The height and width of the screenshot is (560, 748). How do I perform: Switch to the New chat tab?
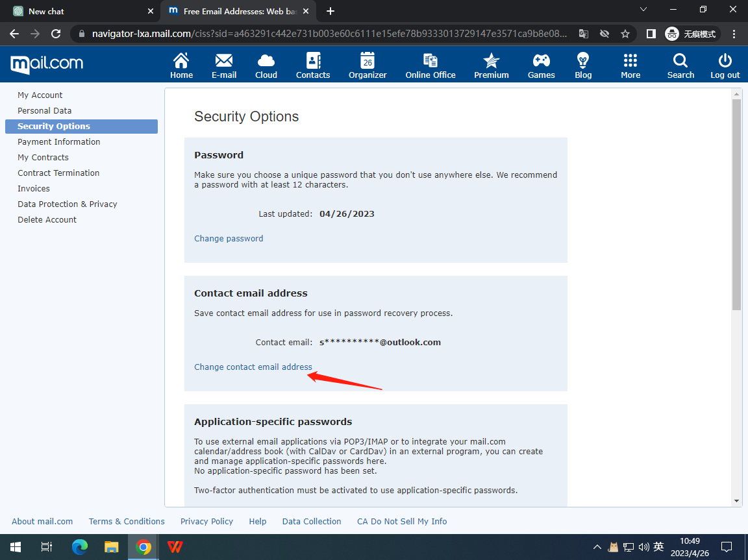pyautogui.click(x=78, y=11)
